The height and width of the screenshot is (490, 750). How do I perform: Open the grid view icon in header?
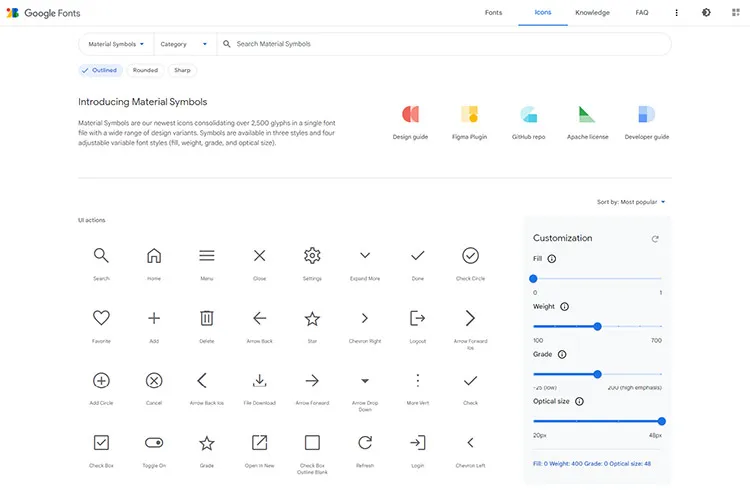(736, 12)
